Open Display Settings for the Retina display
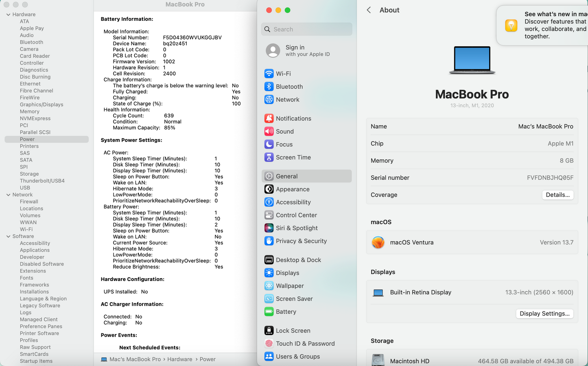The width and height of the screenshot is (588, 366). click(x=544, y=314)
